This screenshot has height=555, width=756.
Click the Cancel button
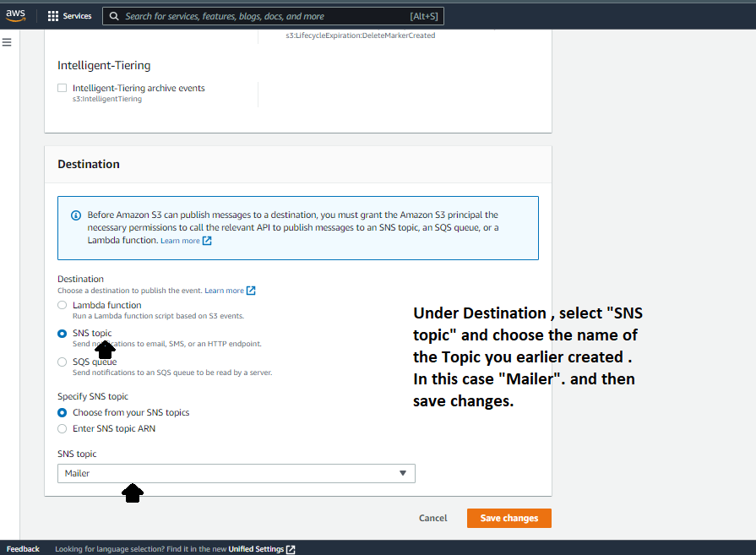(x=433, y=518)
